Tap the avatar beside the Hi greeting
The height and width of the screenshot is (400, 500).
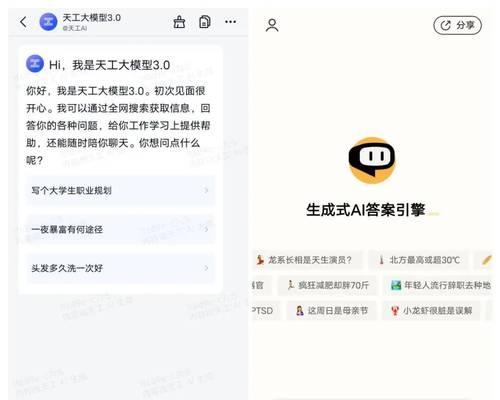point(35,64)
